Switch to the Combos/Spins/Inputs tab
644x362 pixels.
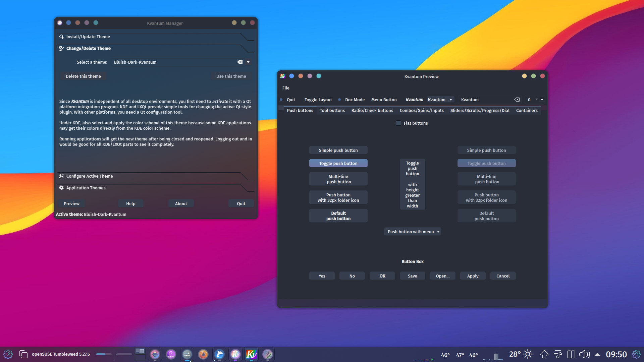(x=422, y=110)
